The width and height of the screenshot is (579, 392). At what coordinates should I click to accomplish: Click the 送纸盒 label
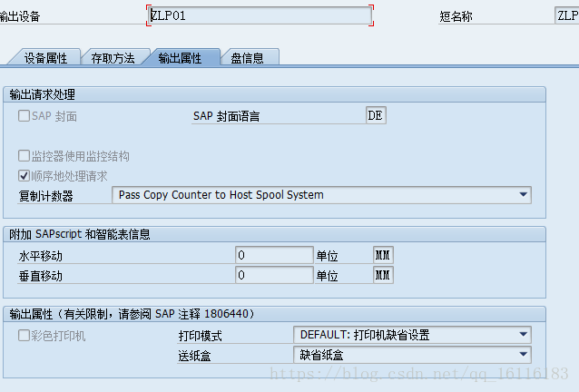(x=194, y=356)
